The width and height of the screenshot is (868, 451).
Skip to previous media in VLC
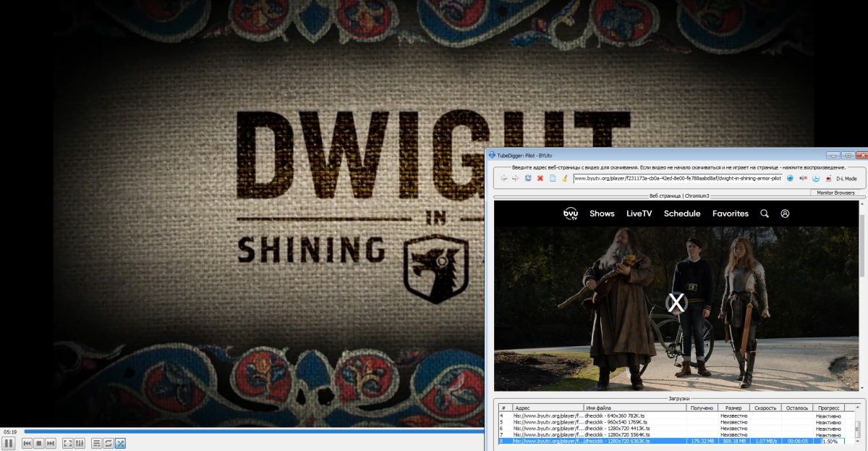pos(27,443)
